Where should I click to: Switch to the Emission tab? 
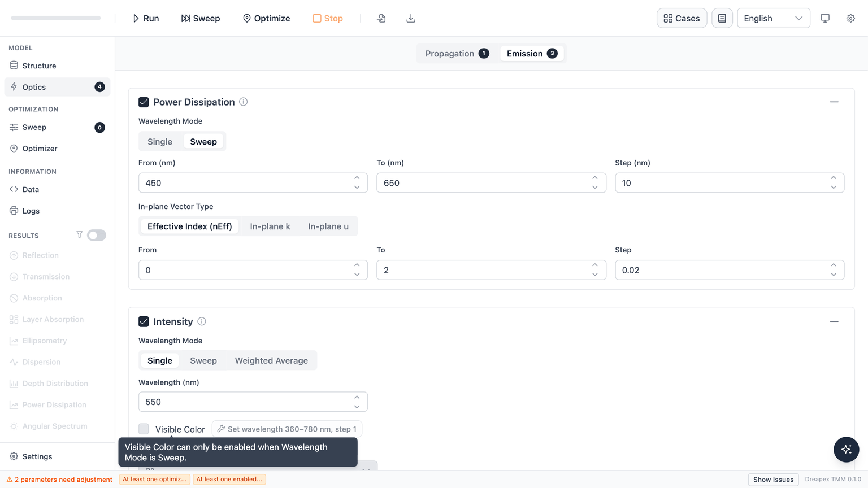pos(532,54)
